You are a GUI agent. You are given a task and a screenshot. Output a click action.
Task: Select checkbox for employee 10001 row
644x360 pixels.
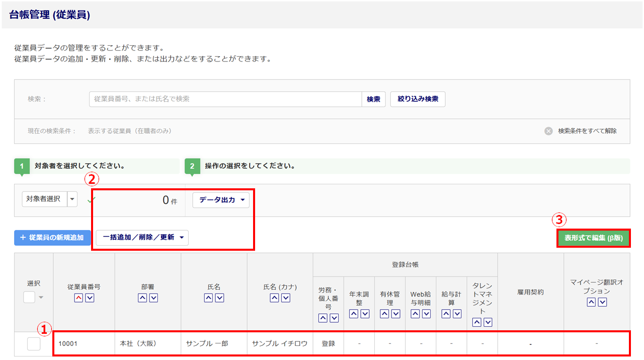pyautogui.click(x=34, y=344)
